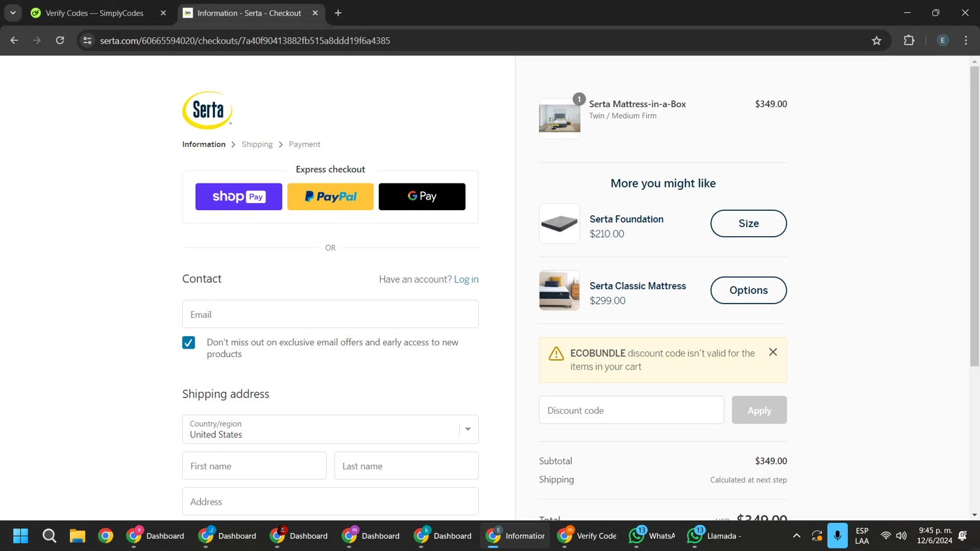Click the Address input field
Viewport: 980px width, 551px height.
pyautogui.click(x=331, y=501)
